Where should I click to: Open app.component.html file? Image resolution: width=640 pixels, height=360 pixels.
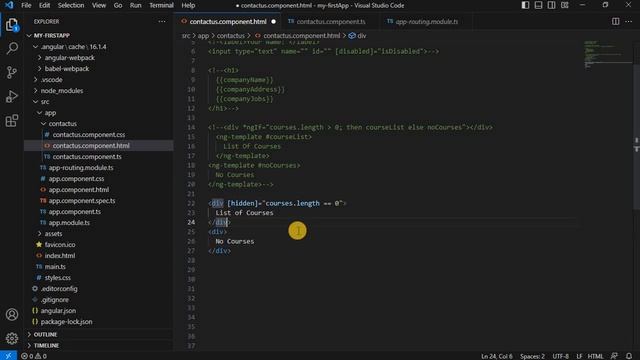coord(79,190)
